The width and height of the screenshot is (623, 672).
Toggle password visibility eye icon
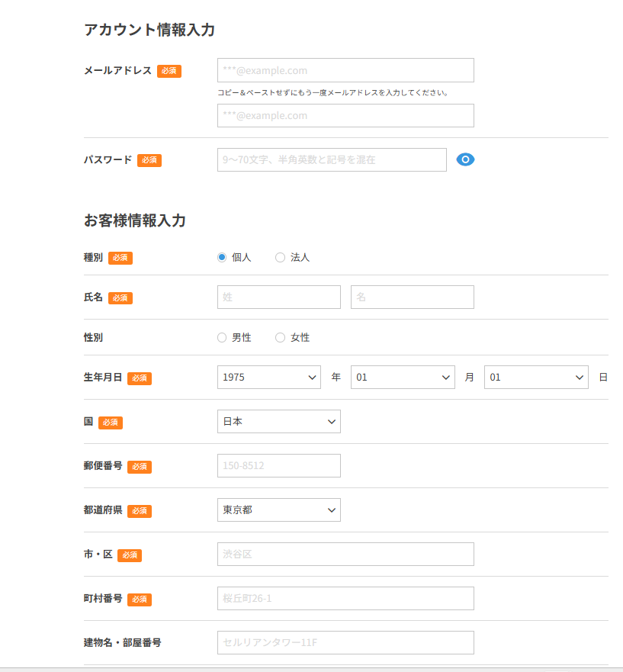point(465,159)
